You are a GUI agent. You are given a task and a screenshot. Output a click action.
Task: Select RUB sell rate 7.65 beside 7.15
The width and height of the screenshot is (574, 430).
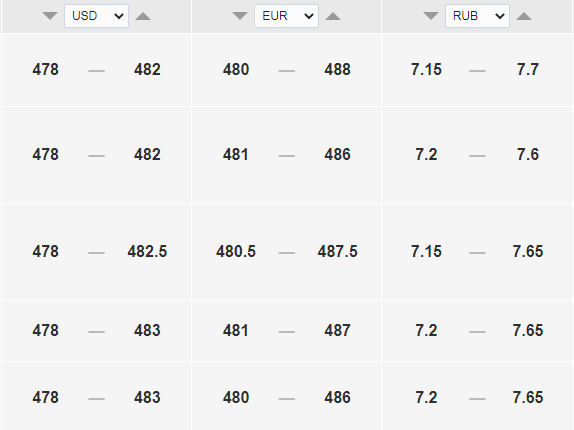click(528, 251)
